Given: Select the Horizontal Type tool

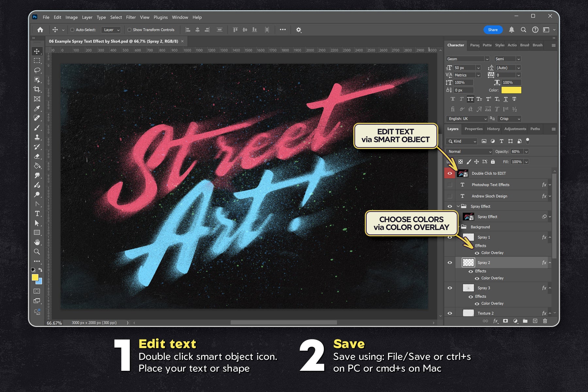Looking at the screenshot, I should tap(37, 214).
